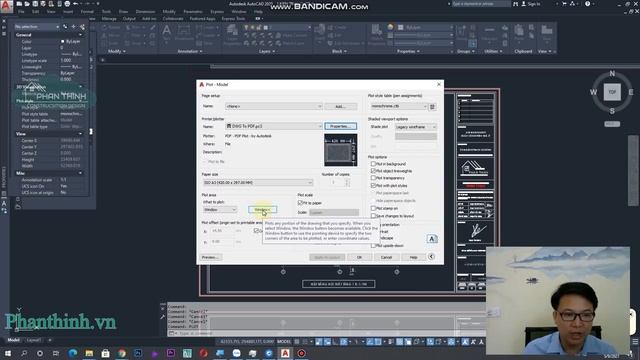Click the Add button in Page setup
This screenshot has height=360, width=640.
tap(340, 106)
